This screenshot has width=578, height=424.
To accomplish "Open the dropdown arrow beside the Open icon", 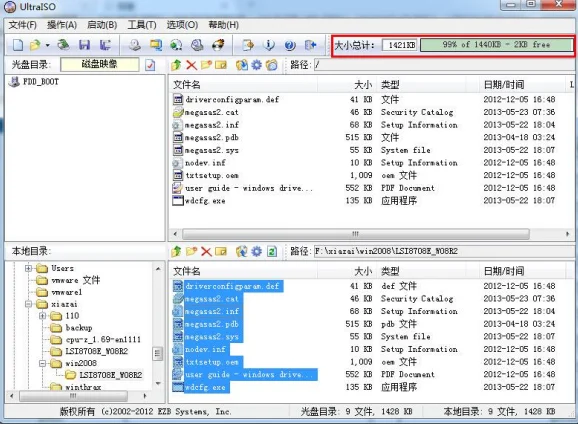I will 48,45.
